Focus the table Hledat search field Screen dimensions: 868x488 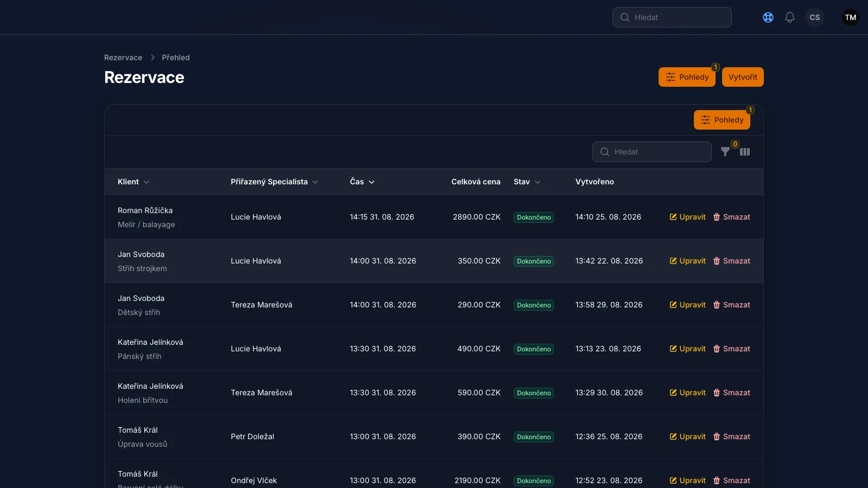pos(652,152)
